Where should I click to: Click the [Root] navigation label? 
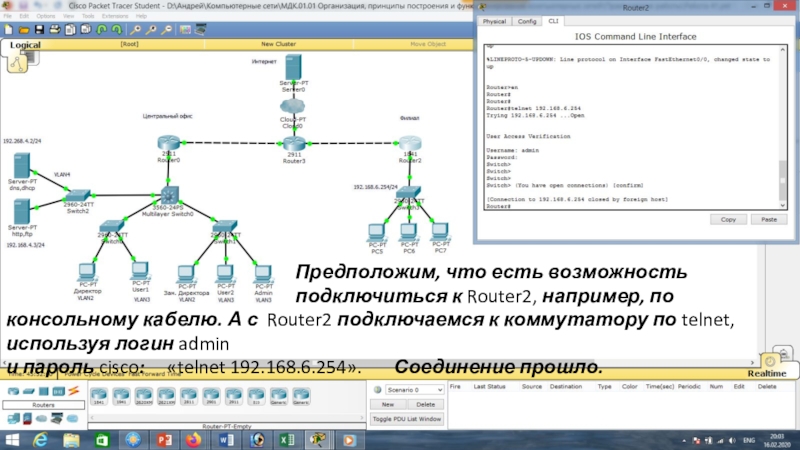pyautogui.click(x=129, y=44)
